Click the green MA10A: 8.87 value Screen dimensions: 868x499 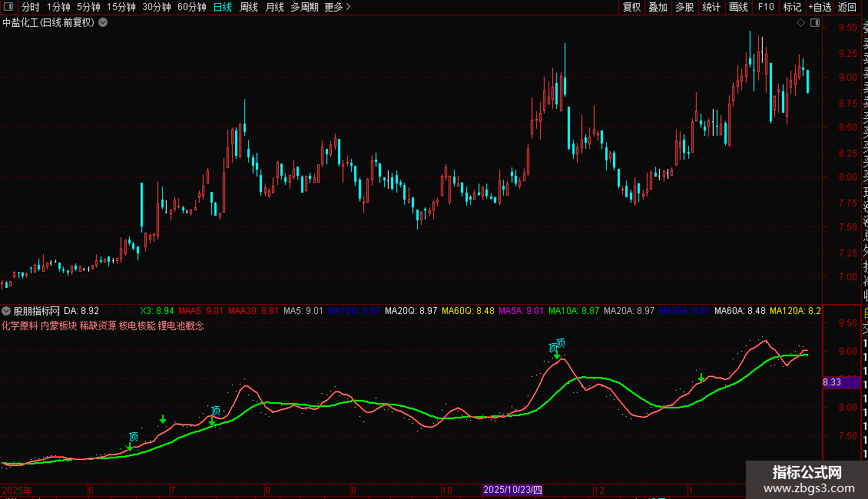click(574, 311)
